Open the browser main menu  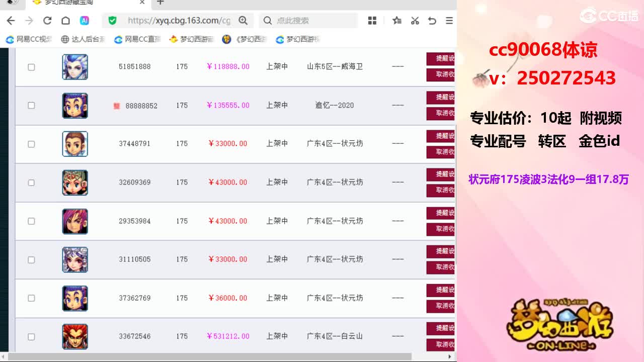point(449,21)
